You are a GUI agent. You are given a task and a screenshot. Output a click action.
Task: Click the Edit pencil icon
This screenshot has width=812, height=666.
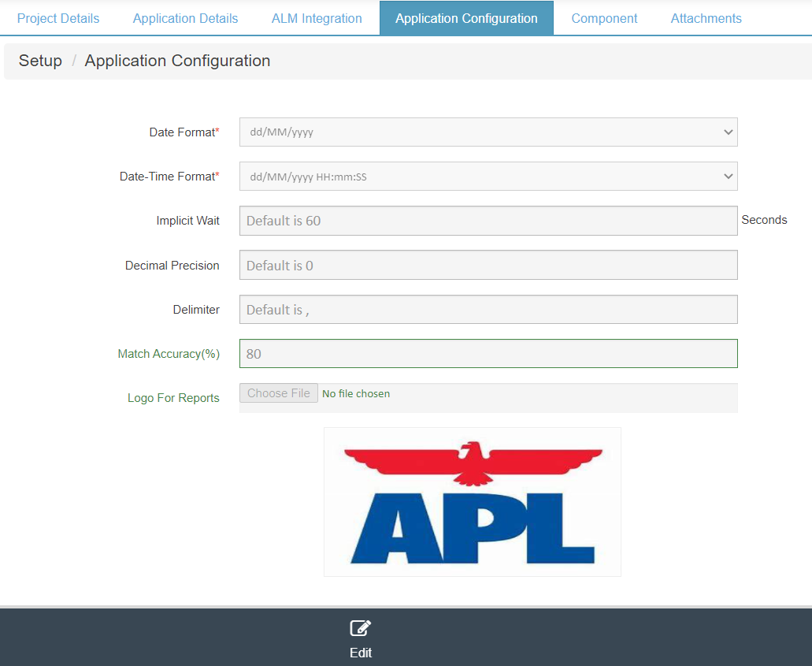pos(361,627)
